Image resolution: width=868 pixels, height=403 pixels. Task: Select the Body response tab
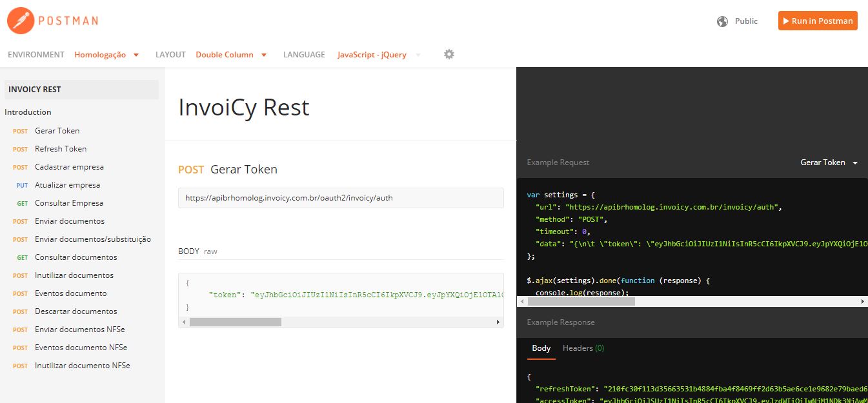pos(541,348)
